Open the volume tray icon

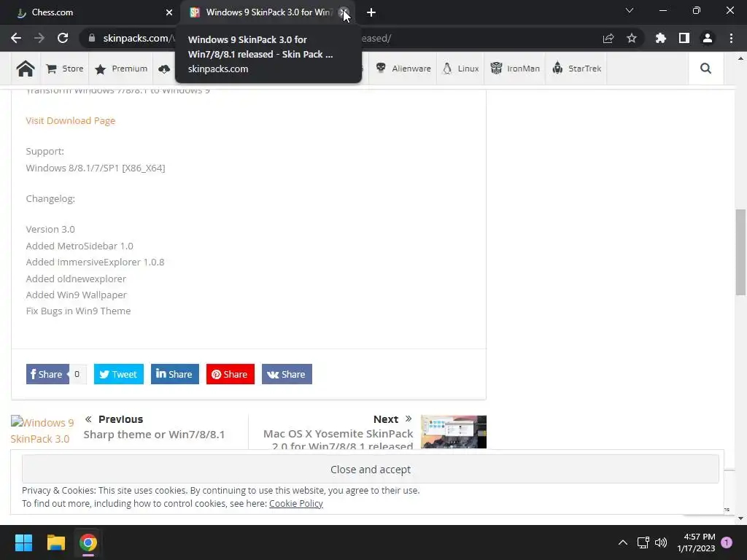(x=661, y=542)
